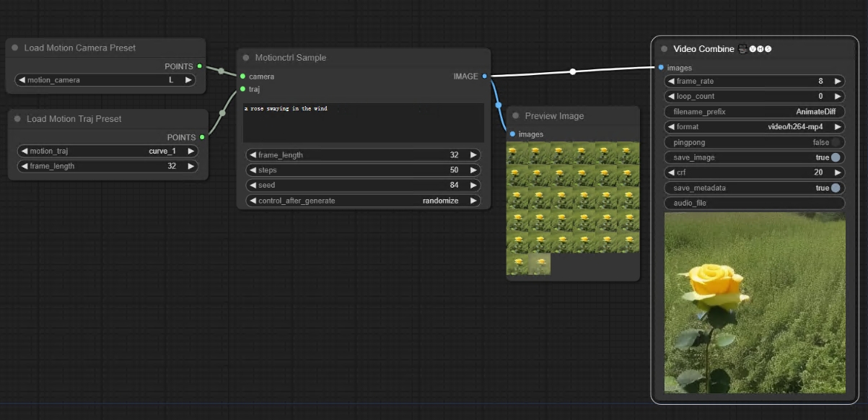Click the yellow rose video preview
This screenshot has width=868, height=420.
[x=755, y=303]
